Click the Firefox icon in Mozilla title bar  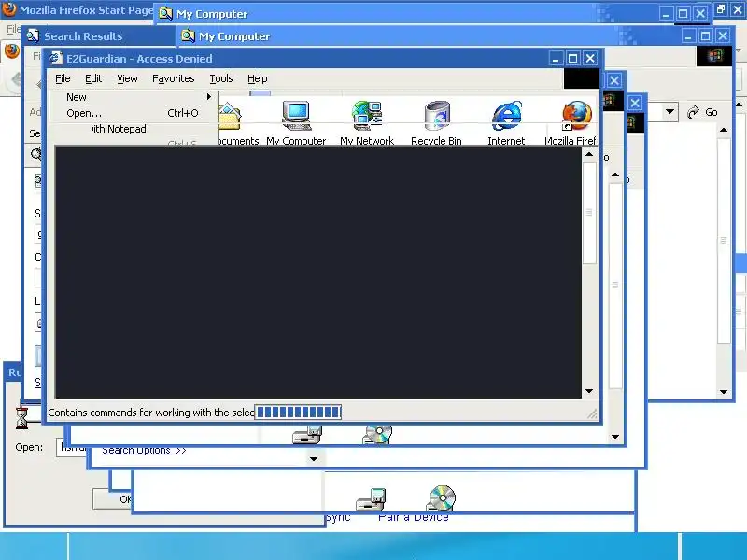(x=9, y=9)
